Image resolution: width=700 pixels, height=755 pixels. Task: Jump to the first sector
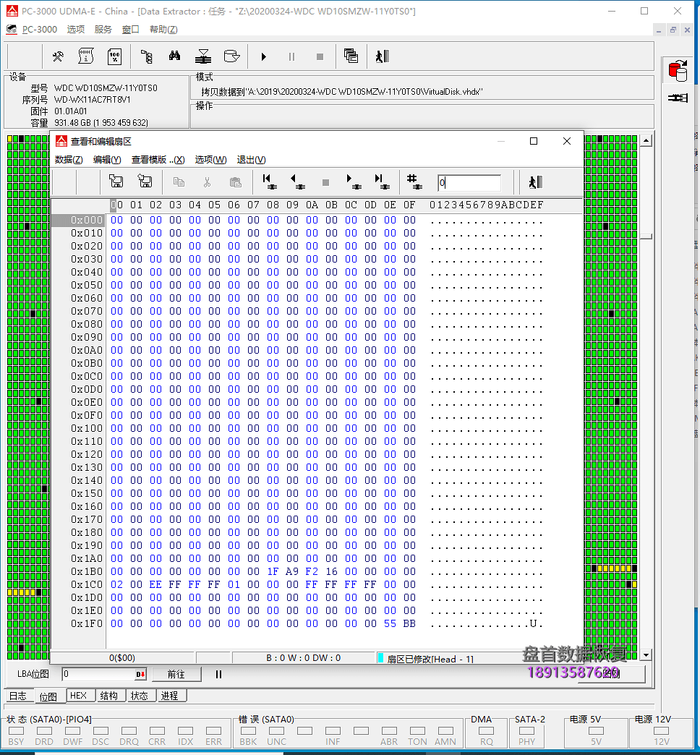click(270, 182)
